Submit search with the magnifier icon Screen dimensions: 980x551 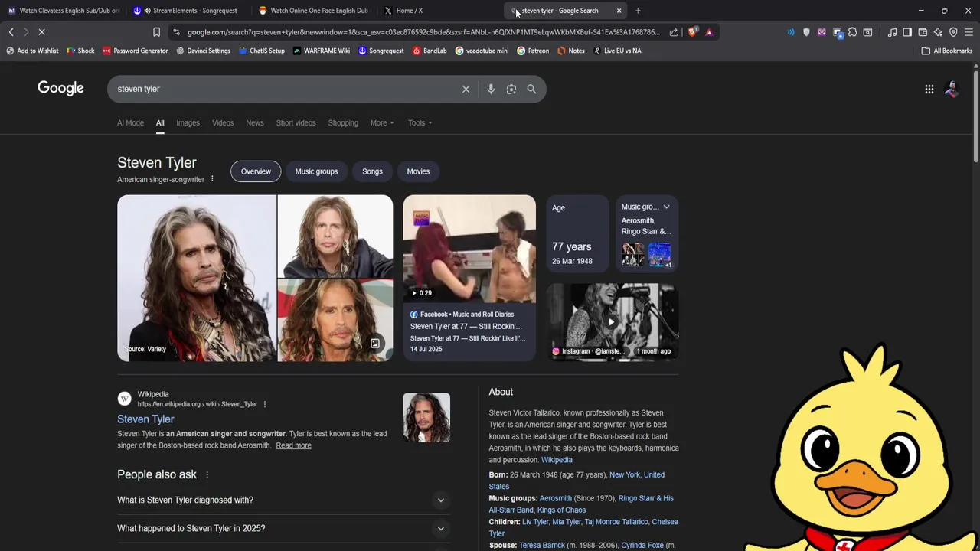[531, 89]
